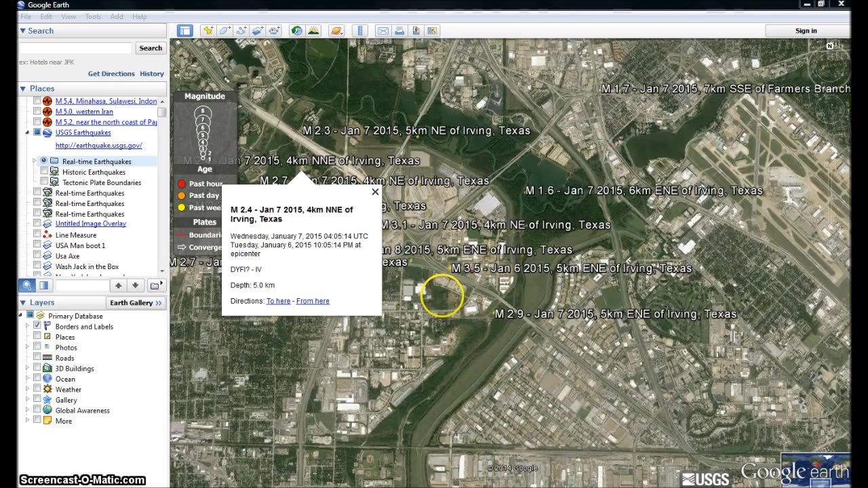This screenshot has height=488, width=868.
Task: Show sunlight across the landscape icon
Action: 313,30
